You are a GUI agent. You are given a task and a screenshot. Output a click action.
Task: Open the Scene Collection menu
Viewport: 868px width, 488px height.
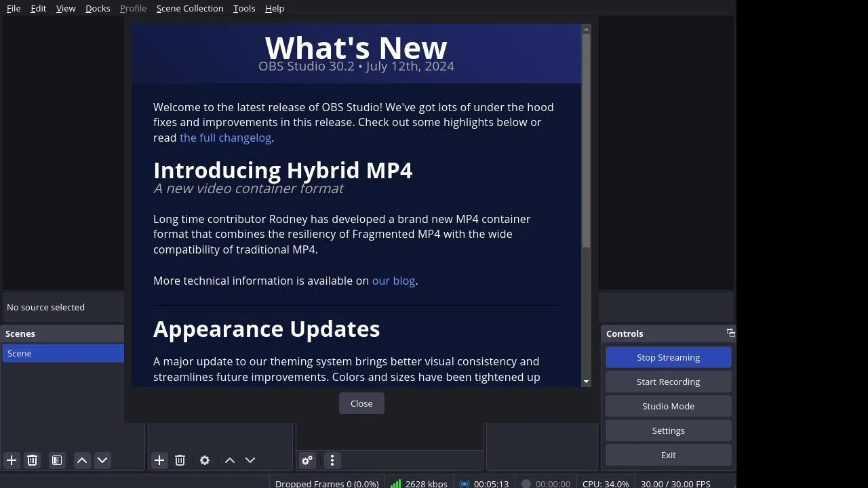(190, 8)
